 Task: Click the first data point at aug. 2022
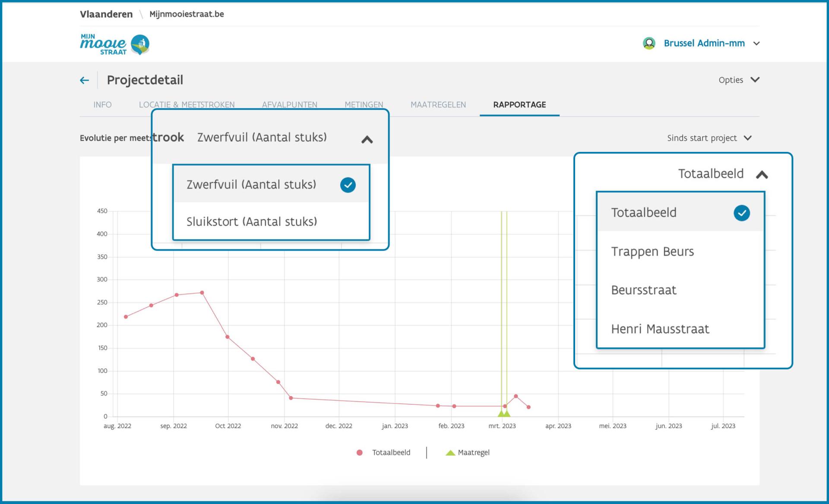click(126, 317)
